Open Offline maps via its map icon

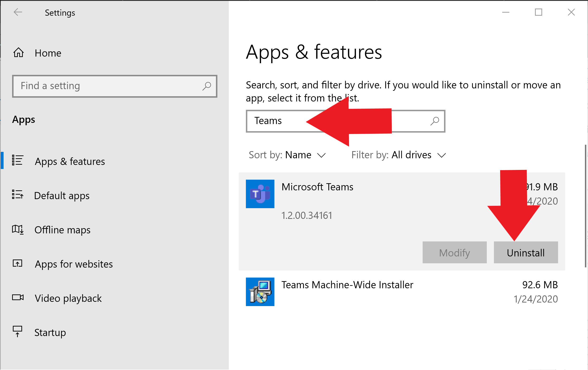tap(17, 229)
